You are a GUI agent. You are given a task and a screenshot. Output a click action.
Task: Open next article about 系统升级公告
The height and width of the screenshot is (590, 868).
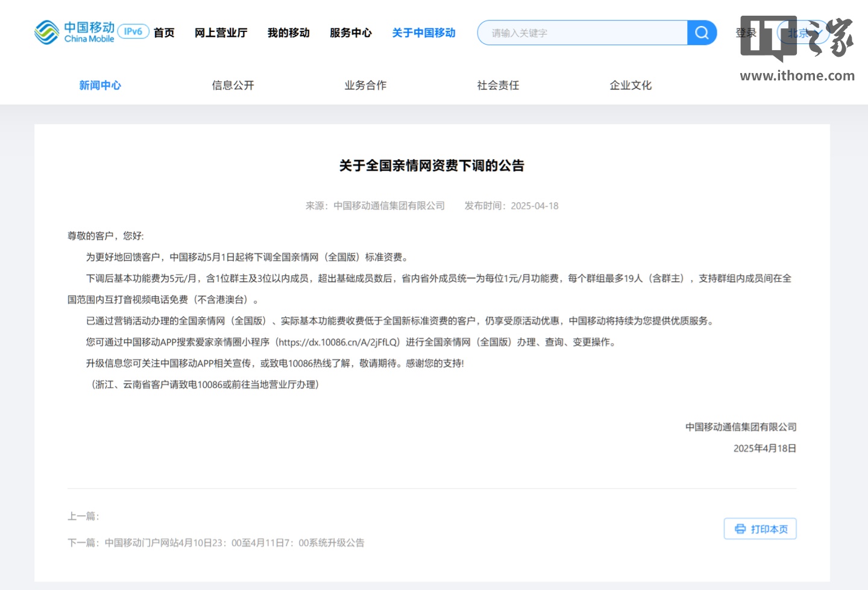coord(234,543)
